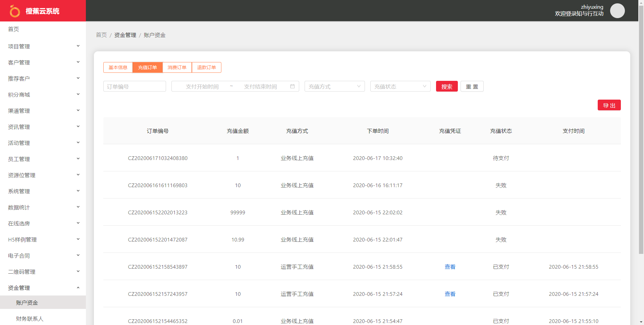Click 待支付 status cell
Viewport: 644px width, 325px height.
501,158
